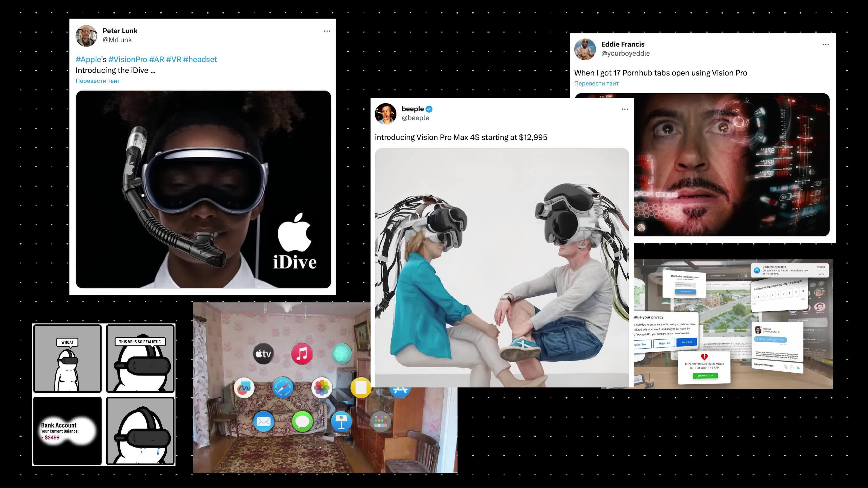This screenshot has height=488, width=868.
Task: Click Перевести твит under Peter Lunk's tweet
Action: point(98,81)
